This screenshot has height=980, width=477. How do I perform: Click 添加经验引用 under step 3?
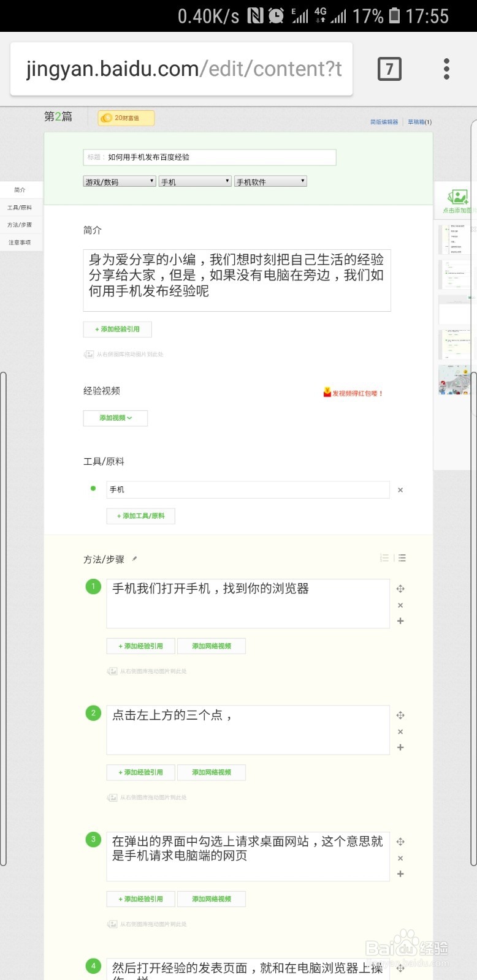coord(140,899)
